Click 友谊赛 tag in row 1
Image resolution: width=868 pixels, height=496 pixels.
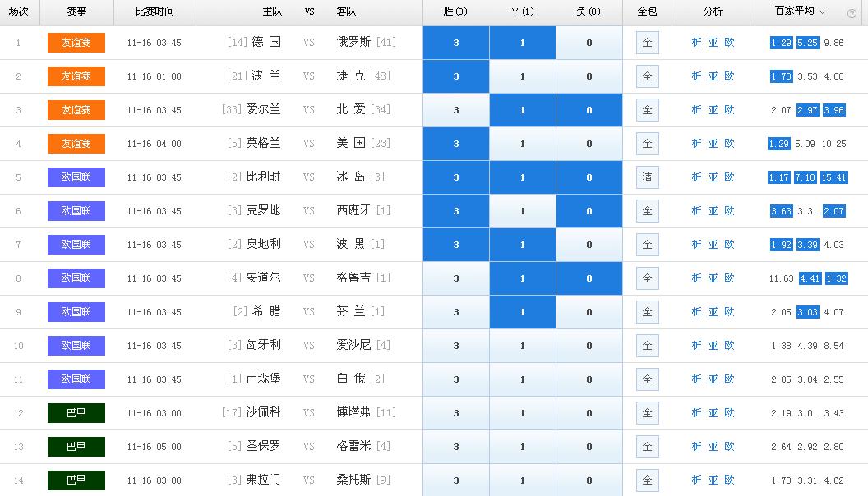[76, 43]
